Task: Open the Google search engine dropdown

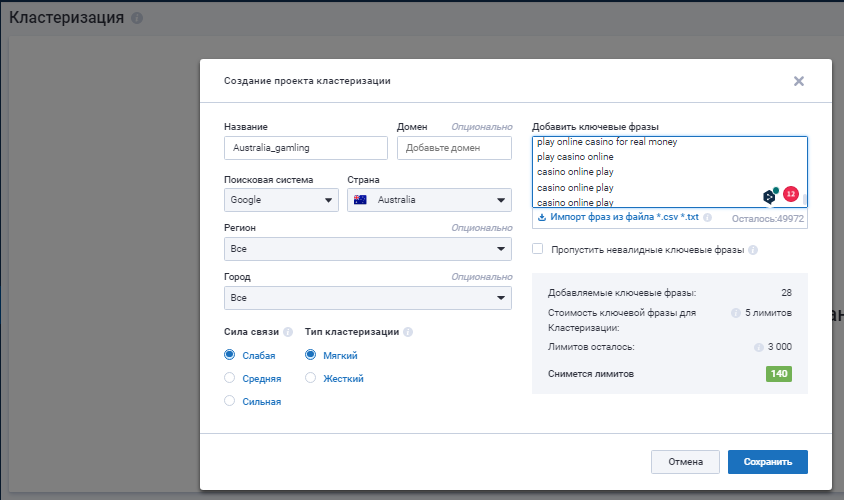Action: coord(281,200)
